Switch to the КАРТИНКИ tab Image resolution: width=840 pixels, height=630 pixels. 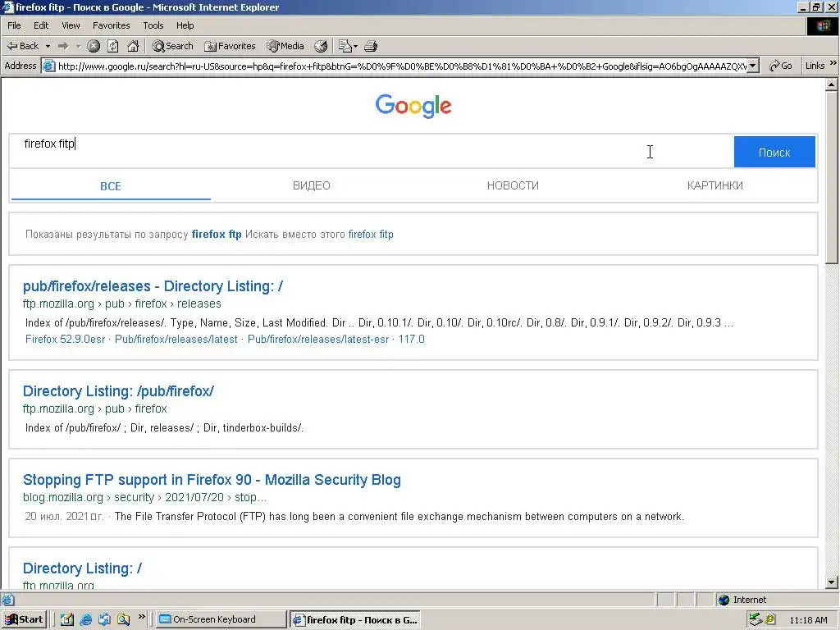(x=714, y=185)
